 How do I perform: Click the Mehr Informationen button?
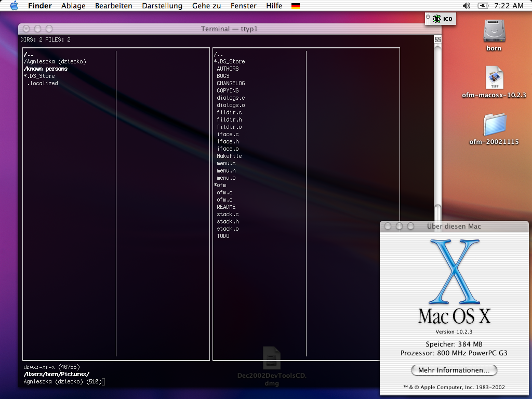click(x=454, y=370)
